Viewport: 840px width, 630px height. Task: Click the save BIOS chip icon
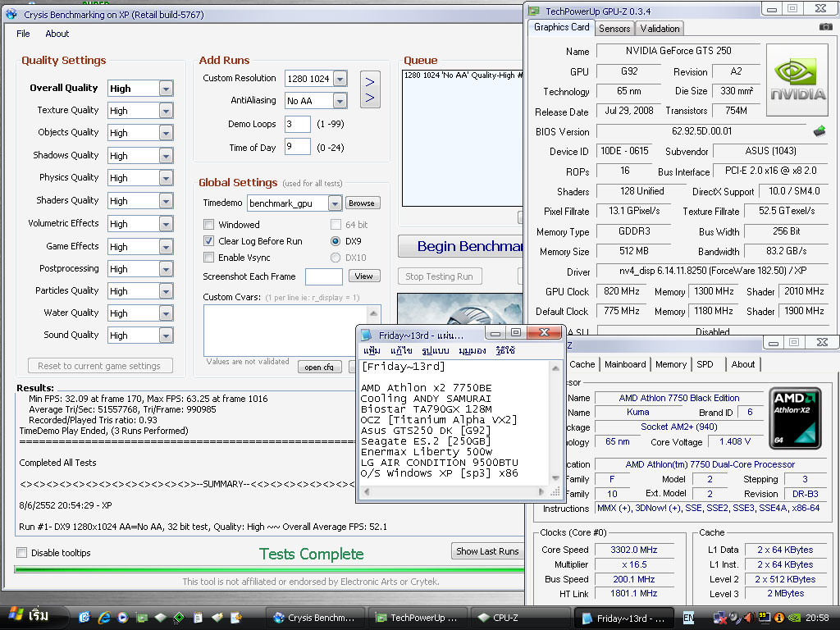click(x=819, y=131)
